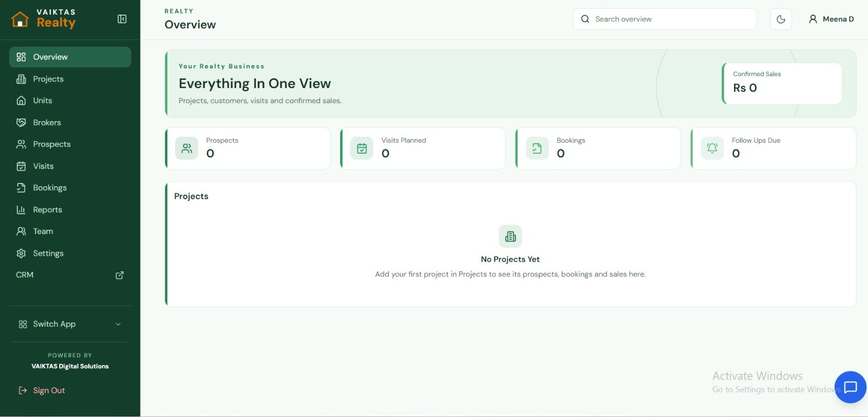Click the magnifier icon in search box
868x417 pixels.
tap(585, 19)
